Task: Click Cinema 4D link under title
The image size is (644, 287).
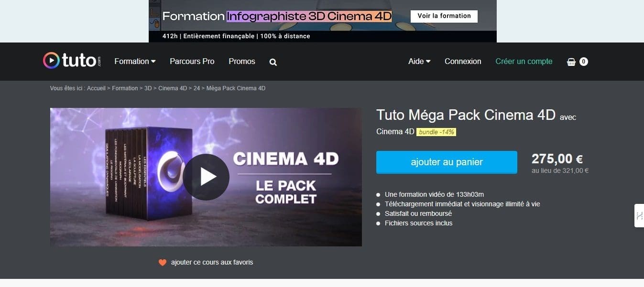Action: coord(395,132)
